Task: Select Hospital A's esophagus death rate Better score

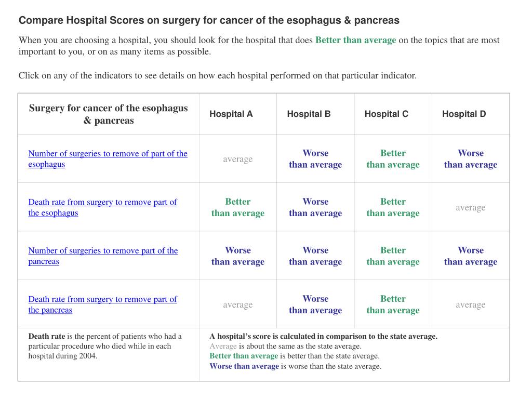Action: pyautogui.click(x=238, y=207)
